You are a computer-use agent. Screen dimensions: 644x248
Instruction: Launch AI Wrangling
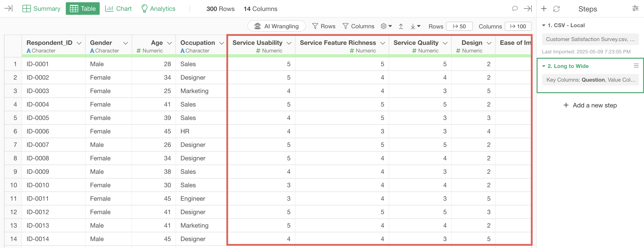276,26
